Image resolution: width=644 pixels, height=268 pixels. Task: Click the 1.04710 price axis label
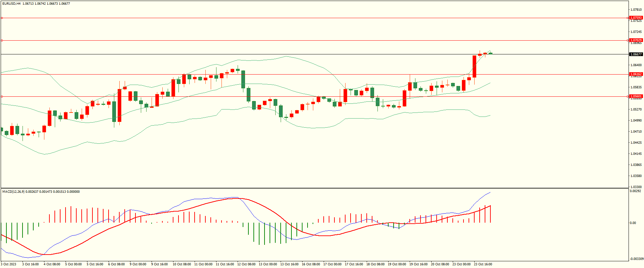tap(636, 132)
